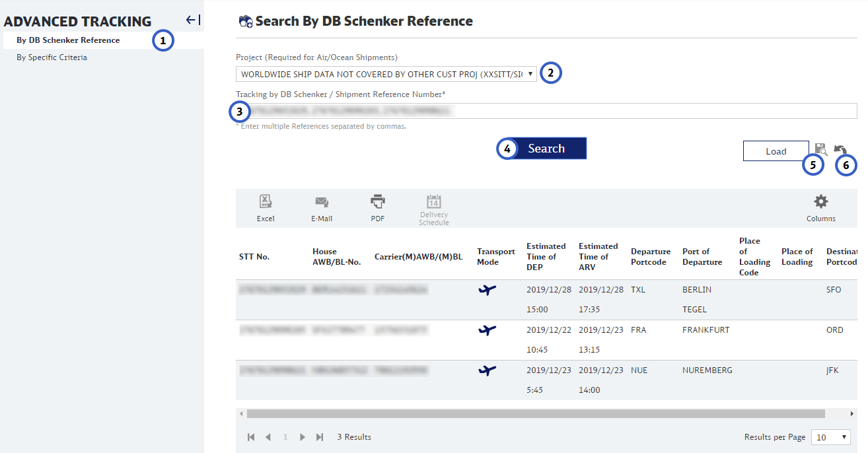Sort by Departure Portcode column header
The width and height of the screenshot is (868, 453).
coord(651,257)
